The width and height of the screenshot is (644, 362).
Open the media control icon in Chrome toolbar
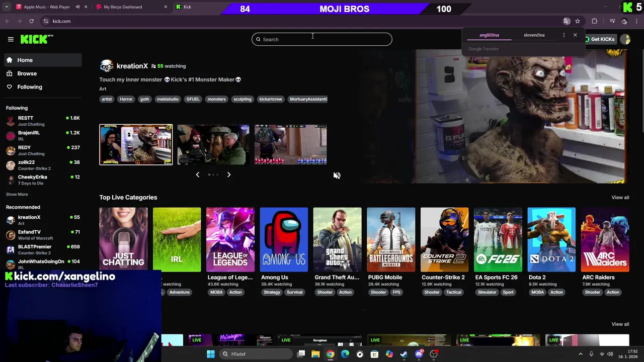612,21
